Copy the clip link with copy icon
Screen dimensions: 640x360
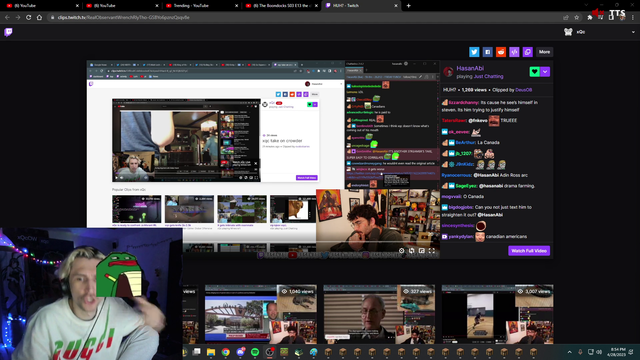(x=528, y=52)
